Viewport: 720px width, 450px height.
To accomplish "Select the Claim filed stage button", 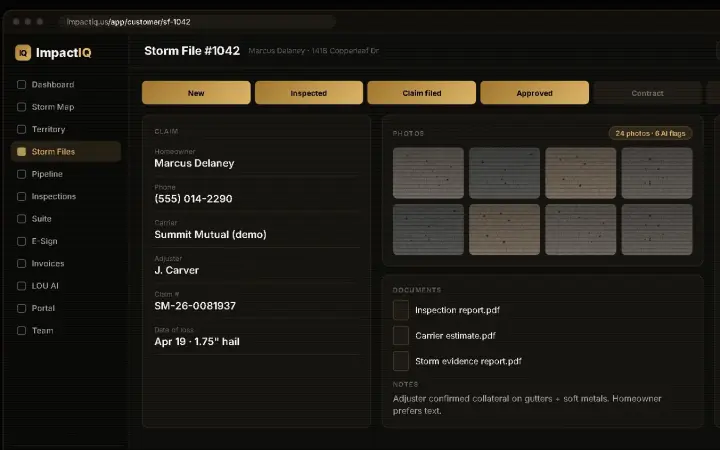I will click(422, 93).
